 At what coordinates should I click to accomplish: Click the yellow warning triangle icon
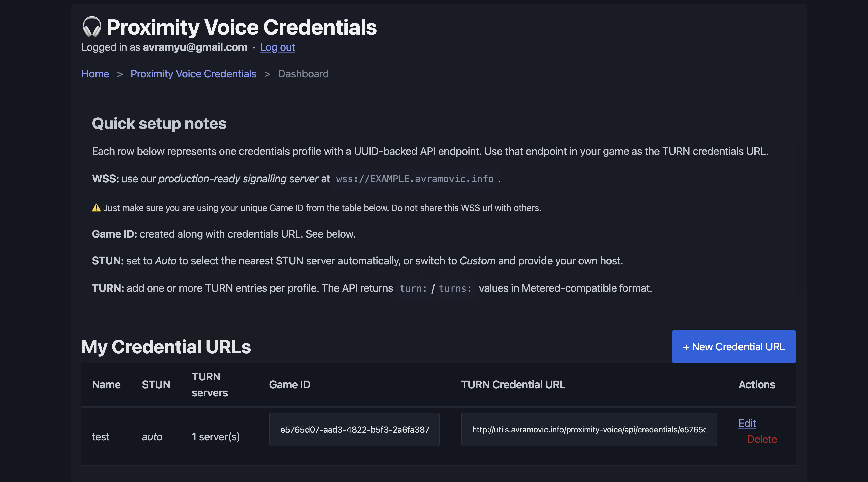pyautogui.click(x=96, y=208)
